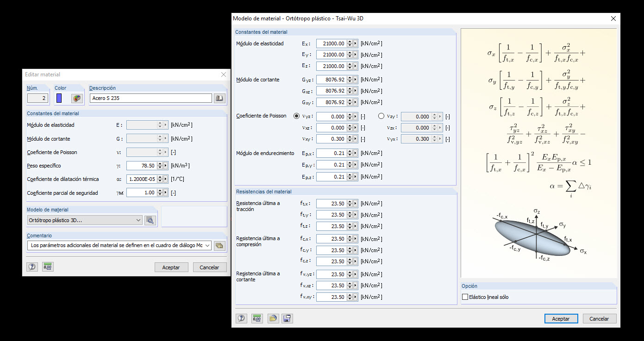Open units and decimals in Tsai-Wu dialog
The height and width of the screenshot is (341, 644).
(257, 318)
